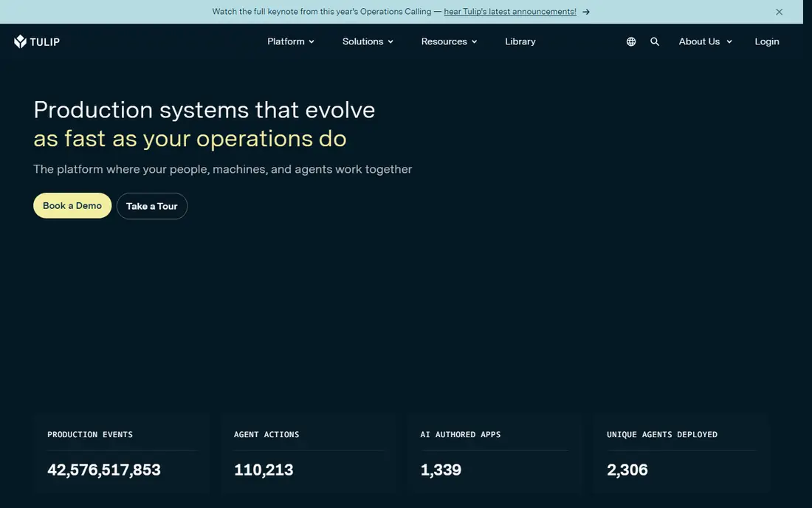Click the Take a Tour button
Viewport: 812px width, 508px height.
[x=152, y=206]
